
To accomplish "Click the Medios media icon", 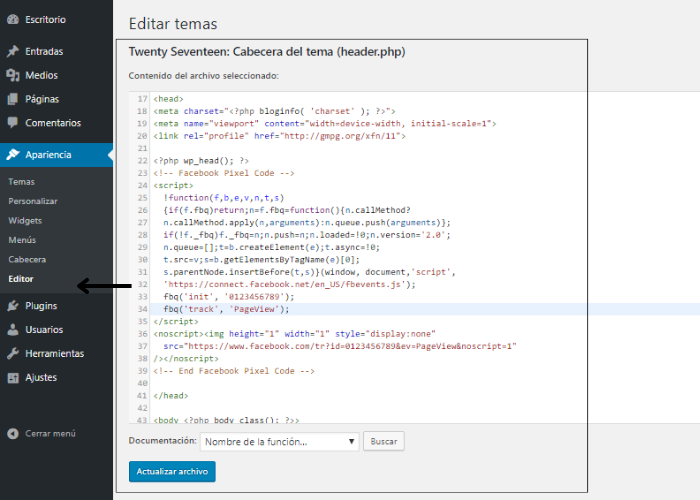I will [12, 75].
